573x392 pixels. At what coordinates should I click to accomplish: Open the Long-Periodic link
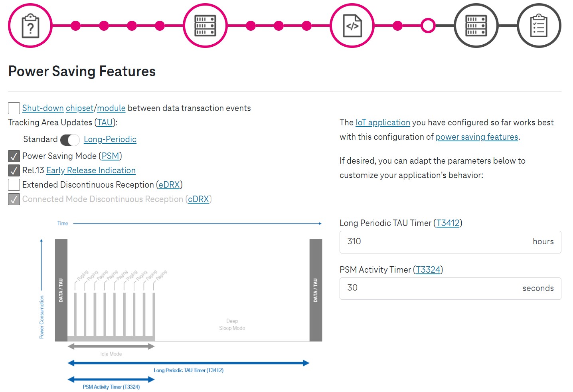pyautogui.click(x=110, y=139)
